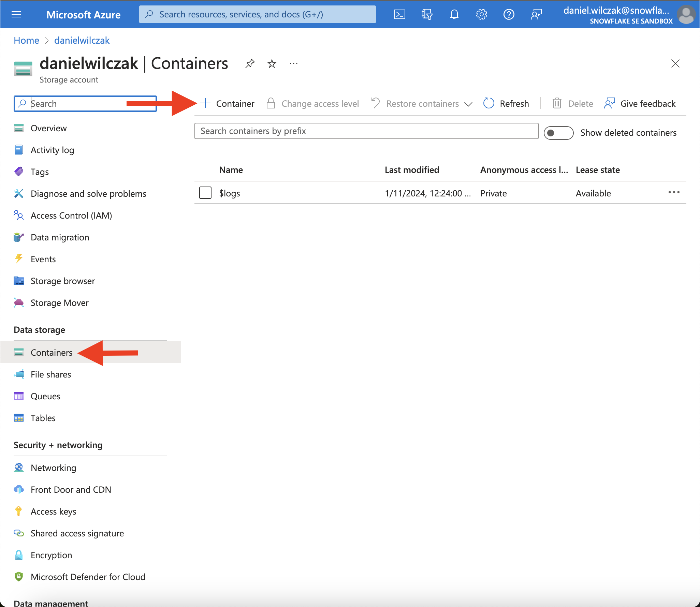This screenshot has width=700, height=607.
Task: Open portal settings gear
Action: [481, 14]
